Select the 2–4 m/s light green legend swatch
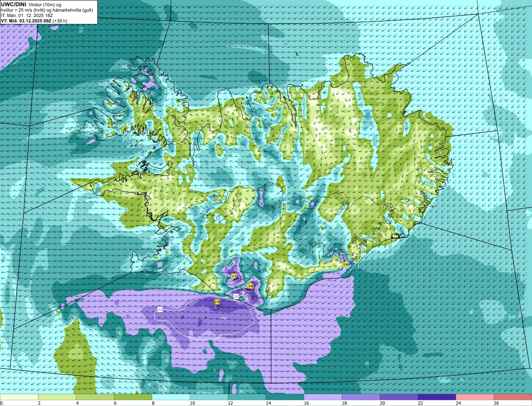The width and height of the screenshot is (532, 406). [57, 397]
